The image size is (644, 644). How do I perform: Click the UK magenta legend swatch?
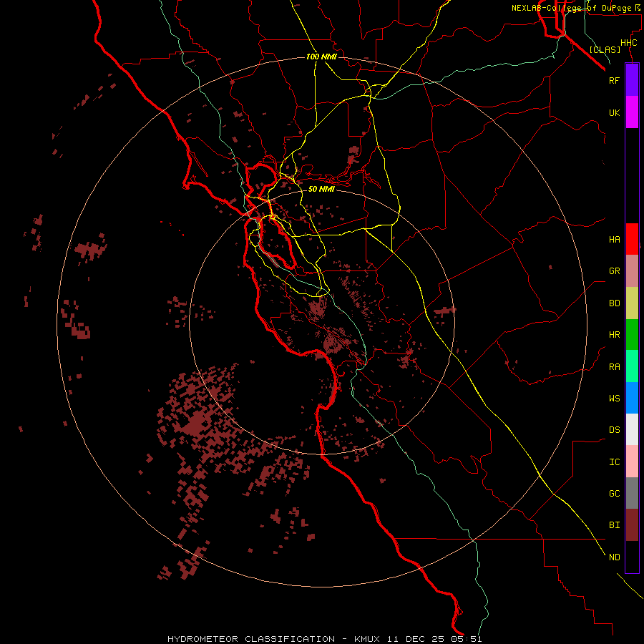coord(632,112)
